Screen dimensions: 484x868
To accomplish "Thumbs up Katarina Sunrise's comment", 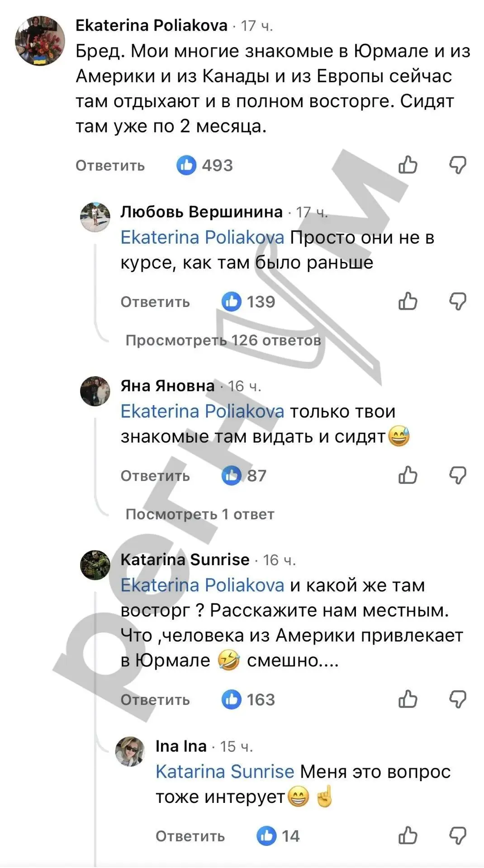I will coord(408,699).
